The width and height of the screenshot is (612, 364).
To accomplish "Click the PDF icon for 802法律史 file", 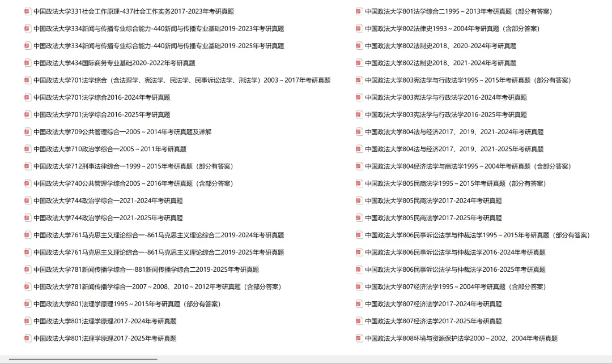I will [x=358, y=28].
